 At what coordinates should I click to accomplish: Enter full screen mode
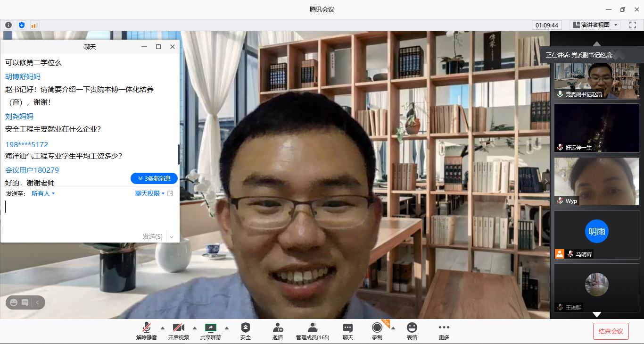[x=633, y=25]
